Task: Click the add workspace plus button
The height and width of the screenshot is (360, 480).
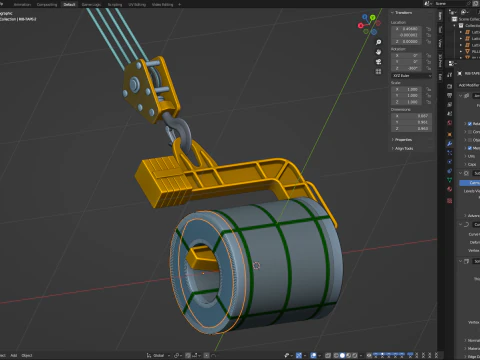Action: click(180, 5)
